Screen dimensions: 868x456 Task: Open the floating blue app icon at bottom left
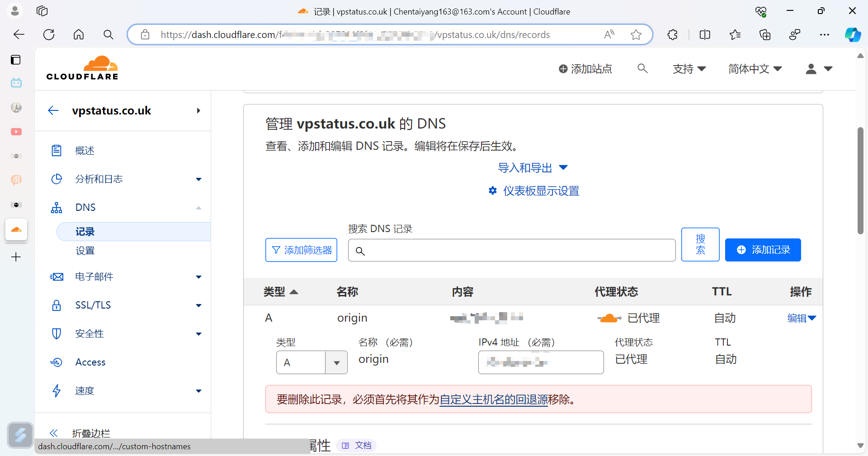click(x=20, y=435)
